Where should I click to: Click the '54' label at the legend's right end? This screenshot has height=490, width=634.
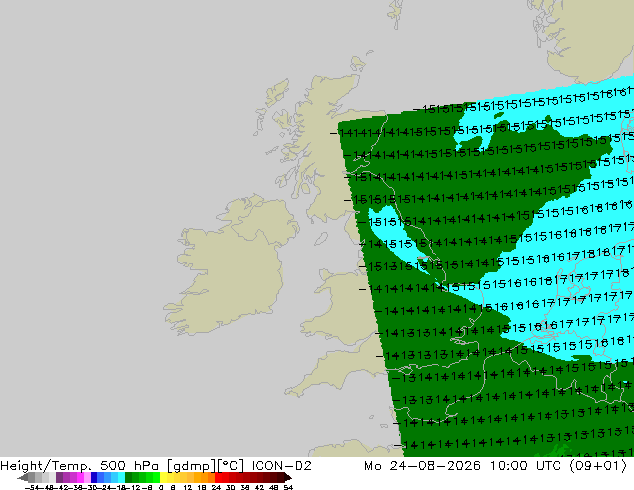coord(288,487)
